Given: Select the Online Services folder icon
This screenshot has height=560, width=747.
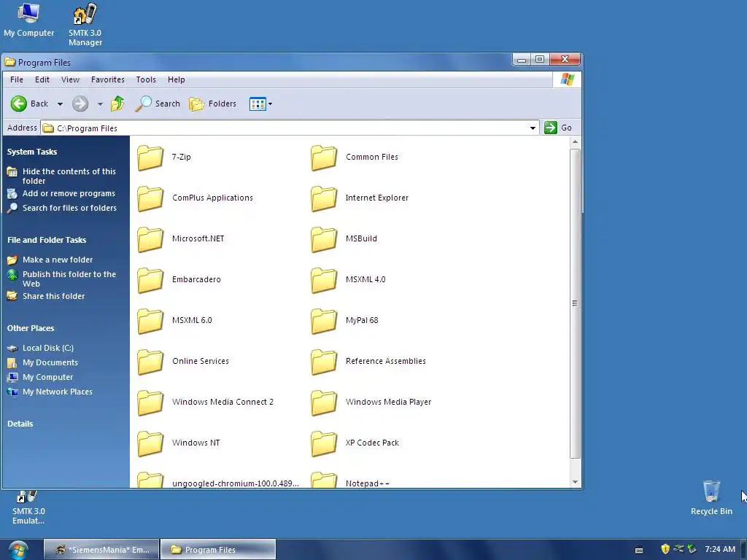Looking at the screenshot, I should (x=150, y=362).
